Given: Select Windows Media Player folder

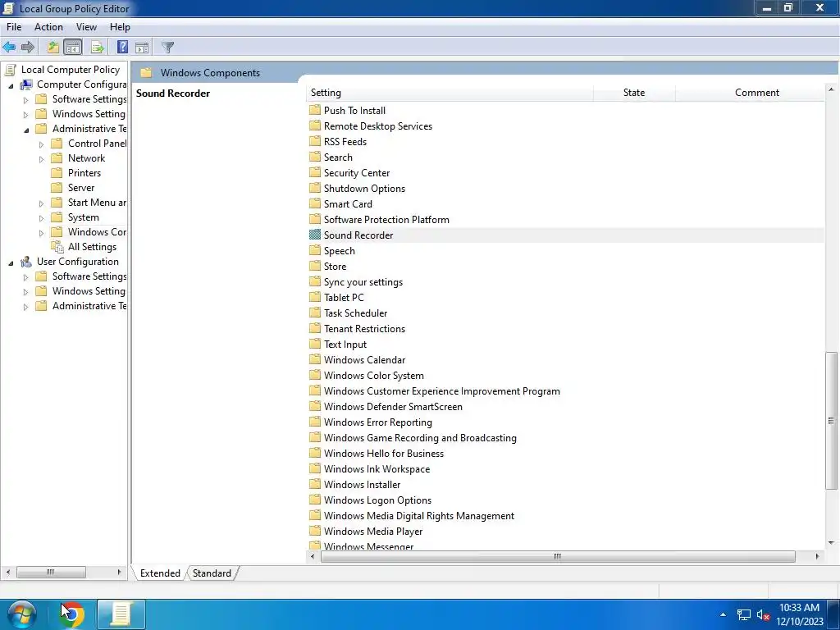Looking at the screenshot, I should tap(373, 531).
